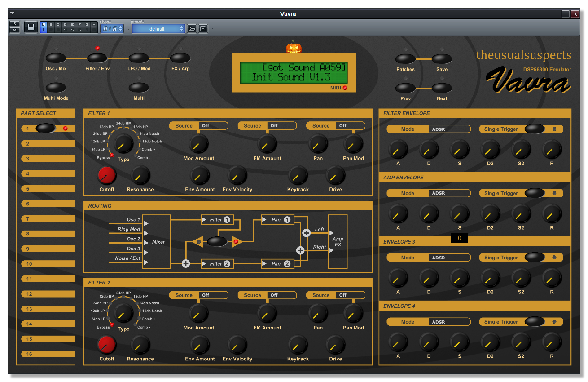Screen dimensions: 588x382
Task: Open the virtual keyboard piano icon
Action: click(x=31, y=27)
